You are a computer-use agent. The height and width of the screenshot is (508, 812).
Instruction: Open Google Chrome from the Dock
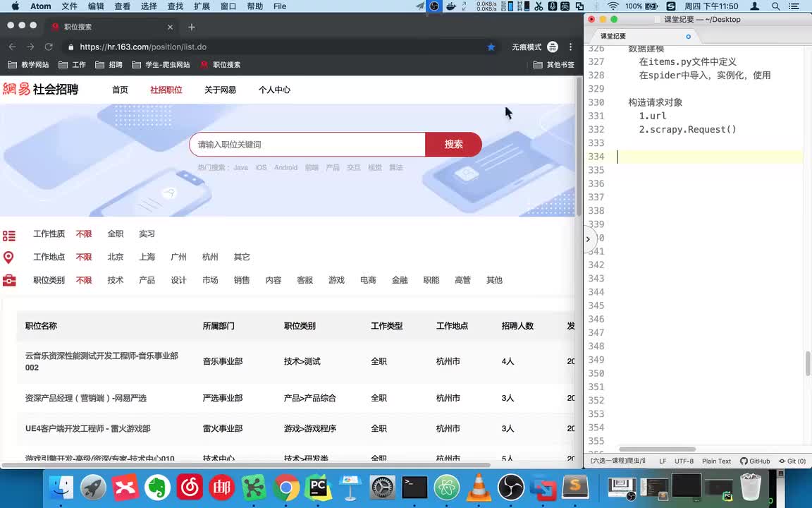(x=286, y=488)
